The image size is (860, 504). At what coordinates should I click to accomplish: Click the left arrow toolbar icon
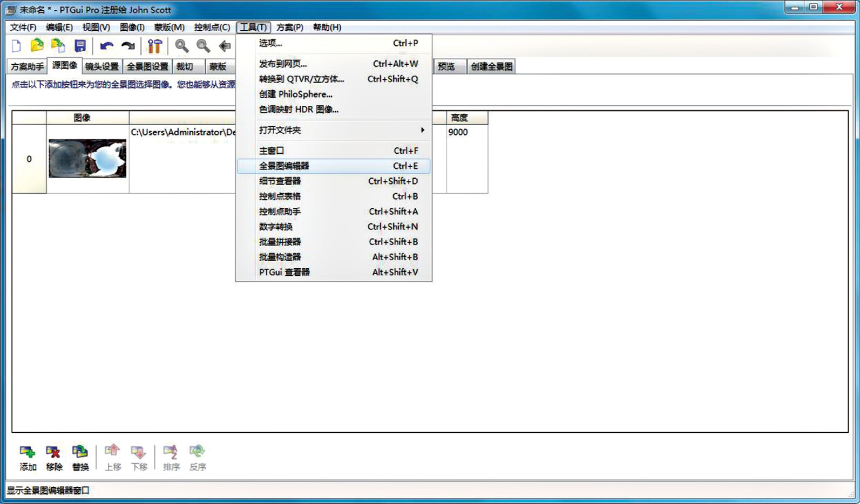click(225, 46)
